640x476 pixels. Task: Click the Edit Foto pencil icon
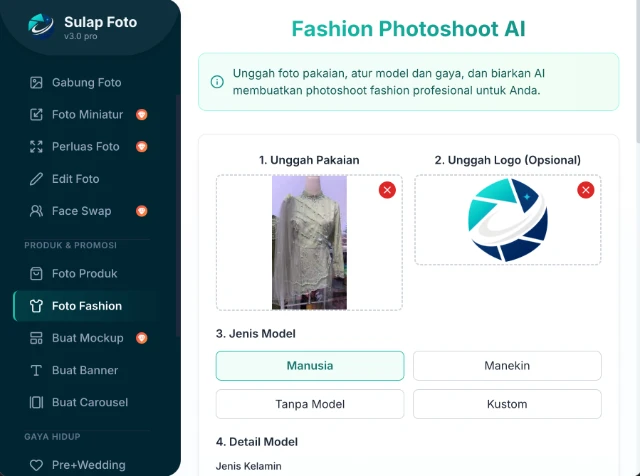tap(37, 179)
